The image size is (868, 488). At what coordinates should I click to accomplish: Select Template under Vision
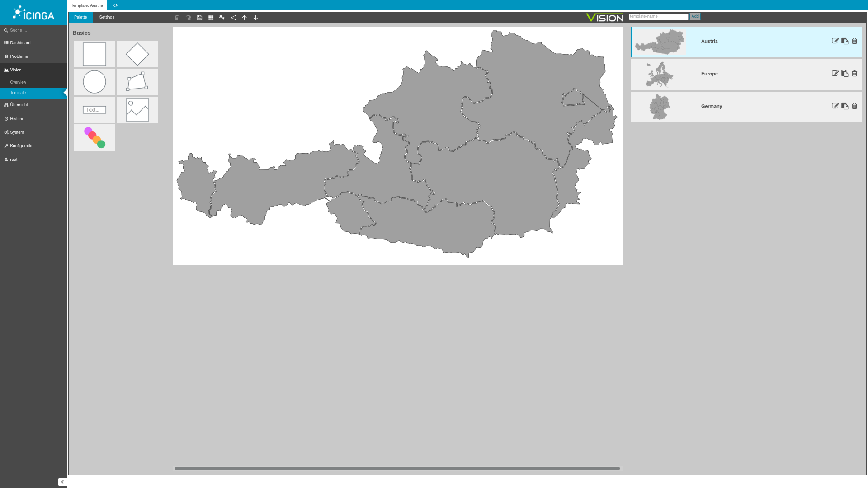tap(33, 93)
